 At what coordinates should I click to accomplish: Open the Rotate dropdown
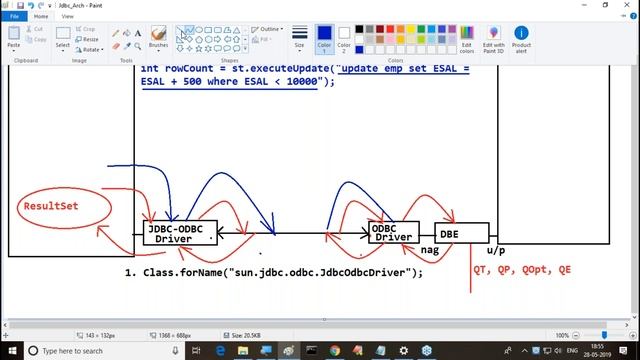(x=89, y=49)
